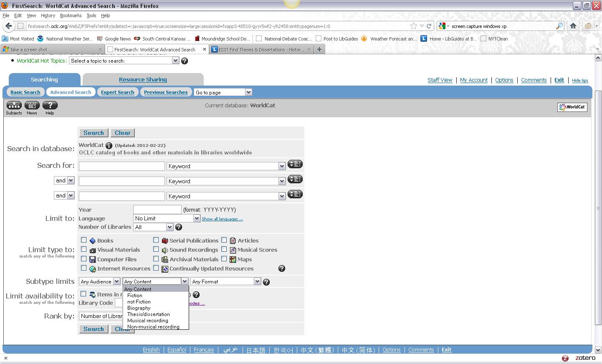This screenshot has width=602, height=364.
Task: Open browse index icon beside second Keyword
Action: click(295, 179)
